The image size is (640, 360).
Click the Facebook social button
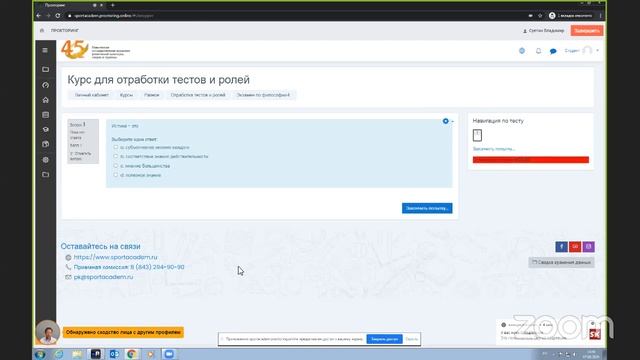[x=561, y=247]
